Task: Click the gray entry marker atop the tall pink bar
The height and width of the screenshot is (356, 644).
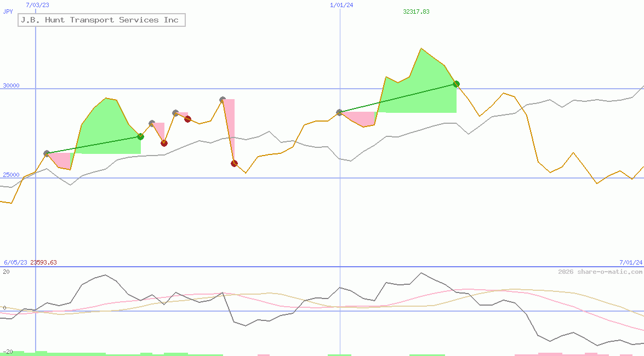Action: pos(223,100)
